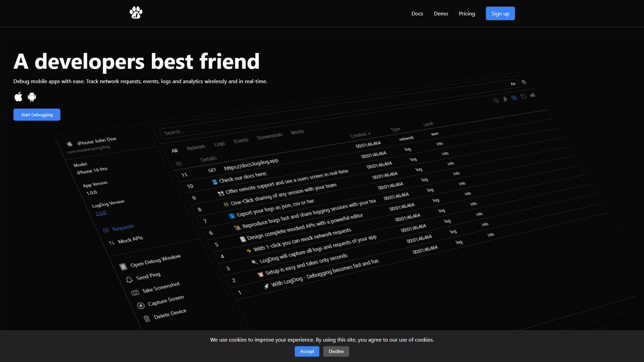The height and width of the screenshot is (362, 644).
Task: Click the record icon for Capture Screen
Action: (x=141, y=306)
